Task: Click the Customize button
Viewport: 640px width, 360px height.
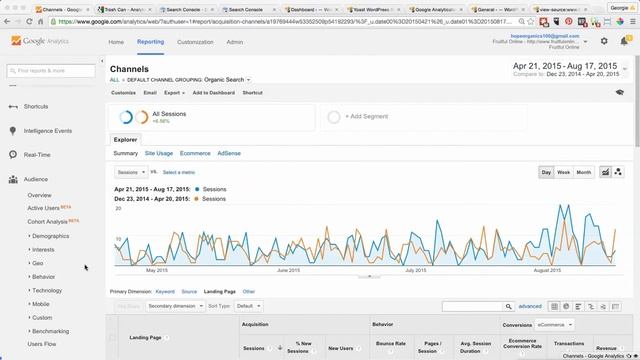Action: click(123, 93)
